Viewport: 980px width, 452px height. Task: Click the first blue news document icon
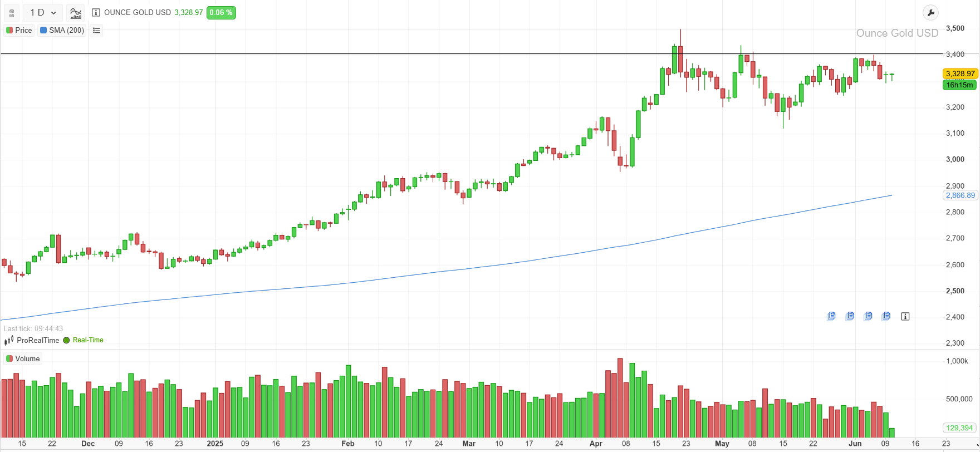[831, 316]
